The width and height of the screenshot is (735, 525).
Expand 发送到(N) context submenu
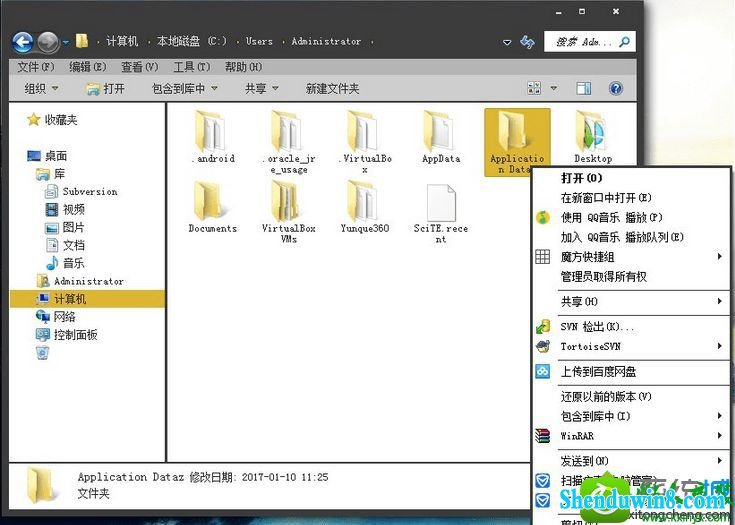631,461
